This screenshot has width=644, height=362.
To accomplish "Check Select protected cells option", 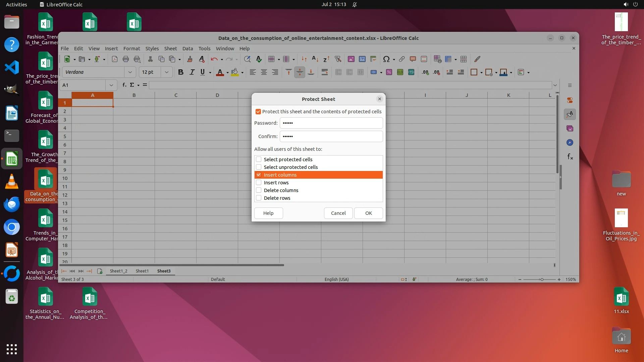I will click(259, 160).
